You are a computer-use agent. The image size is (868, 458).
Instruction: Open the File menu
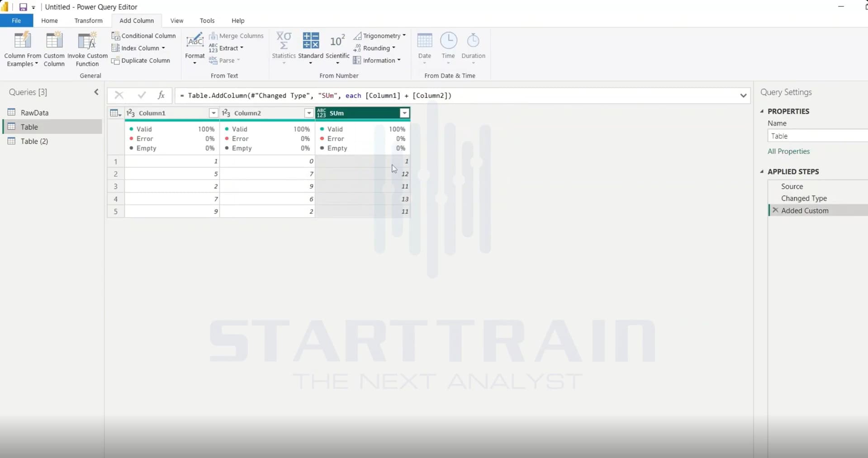[16, 21]
